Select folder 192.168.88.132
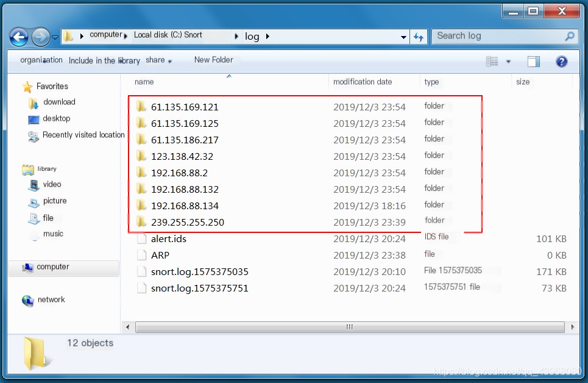Viewport: 588px width, 383px height. [185, 190]
